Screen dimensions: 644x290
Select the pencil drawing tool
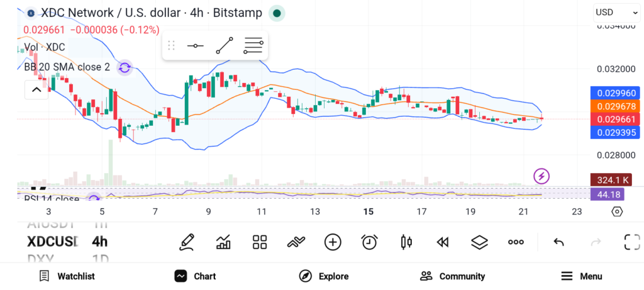coord(187,242)
